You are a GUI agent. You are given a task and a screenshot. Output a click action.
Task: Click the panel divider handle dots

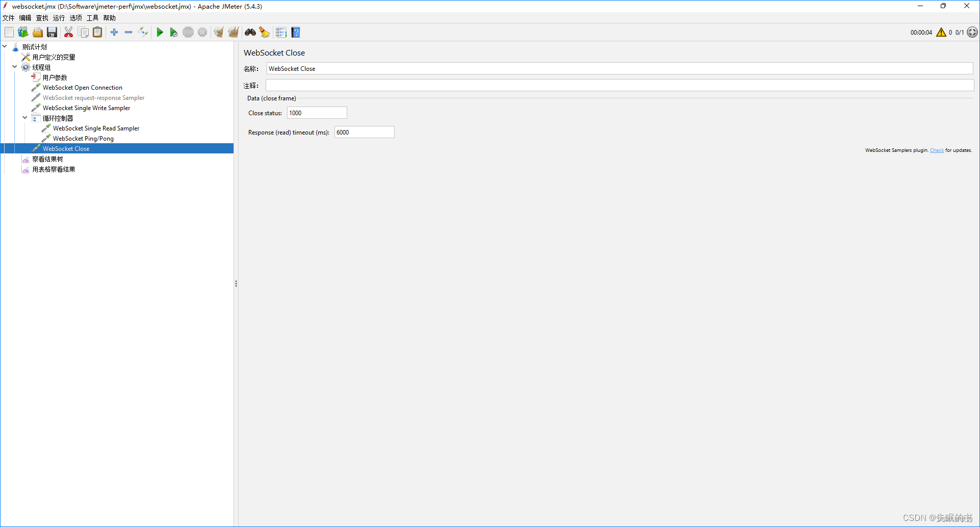pyautogui.click(x=236, y=284)
